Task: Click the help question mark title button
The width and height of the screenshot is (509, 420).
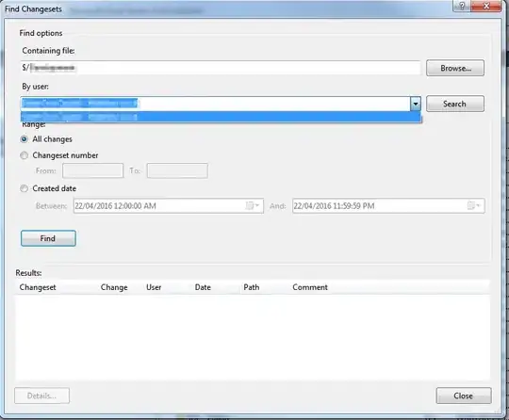Action: (x=462, y=6)
